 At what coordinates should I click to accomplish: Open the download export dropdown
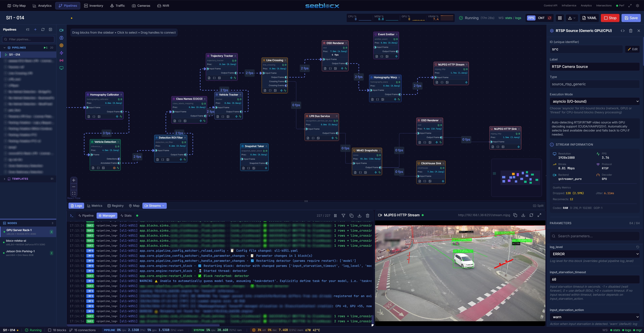(571, 18)
